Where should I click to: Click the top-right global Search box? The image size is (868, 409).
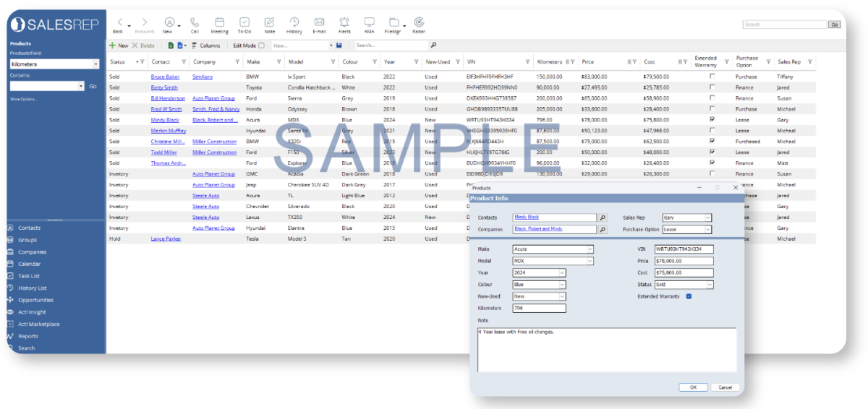pyautogui.click(x=785, y=25)
